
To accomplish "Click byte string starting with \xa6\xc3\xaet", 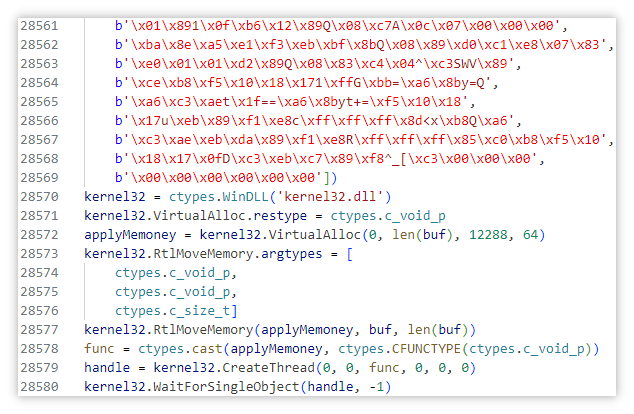I will click(x=291, y=102).
